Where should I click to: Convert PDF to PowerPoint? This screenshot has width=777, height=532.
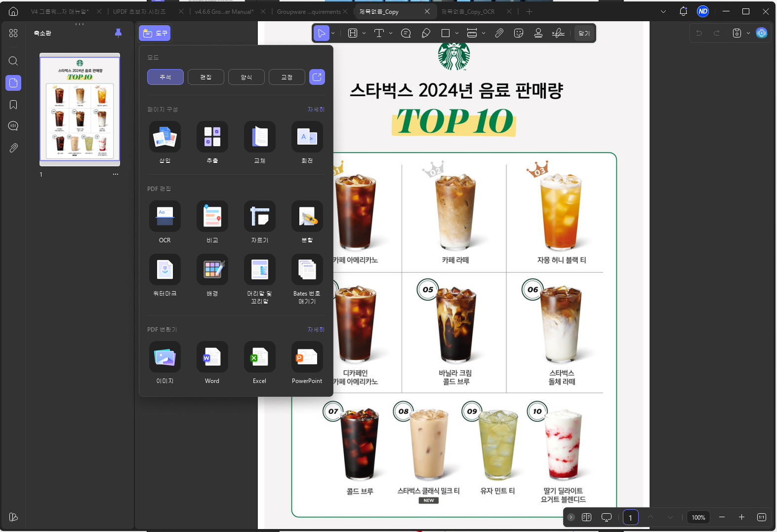click(307, 363)
